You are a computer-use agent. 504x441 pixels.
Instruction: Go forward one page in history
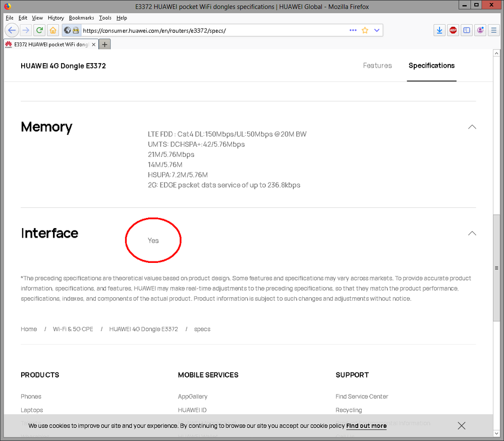click(x=26, y=31)
